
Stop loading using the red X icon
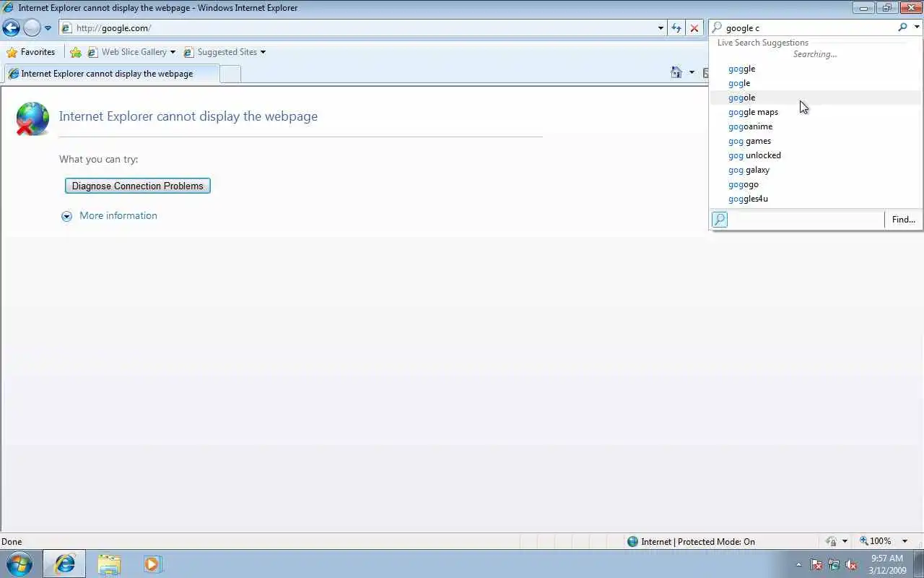tap(694, 28)
